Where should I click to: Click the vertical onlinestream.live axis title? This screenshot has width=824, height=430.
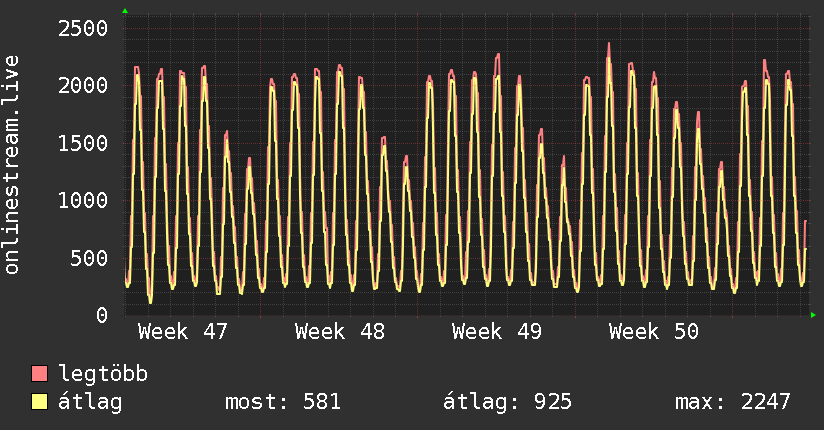click(13, 165)
